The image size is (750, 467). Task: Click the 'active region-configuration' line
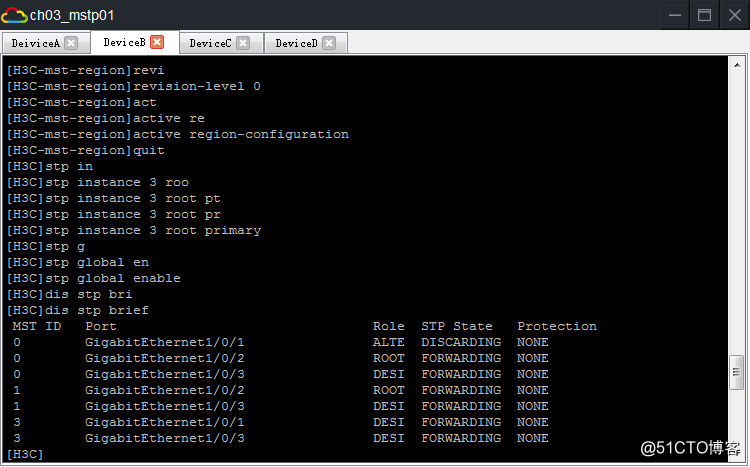[178, 134]
